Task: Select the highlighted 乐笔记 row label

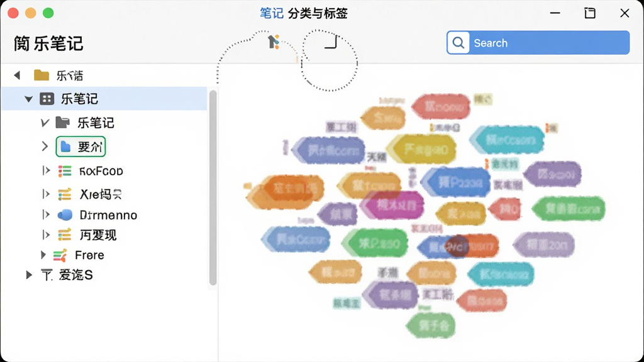Action: pyautogui.click(x=79, y=99)
